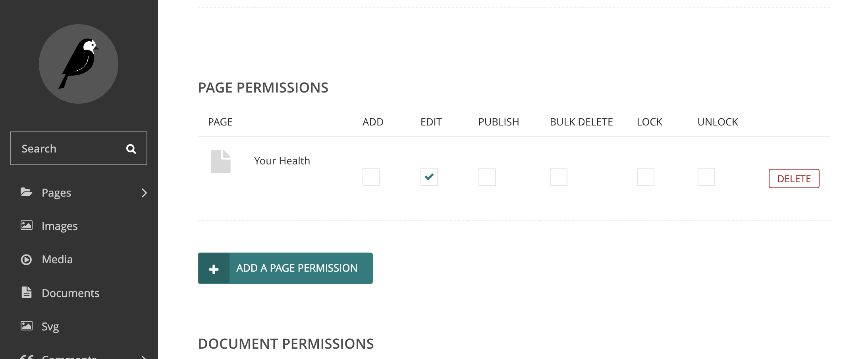The height and width of the screenshot is (359, 868).
Task: Delete the Your Health page permission
Action: [794, 179]
